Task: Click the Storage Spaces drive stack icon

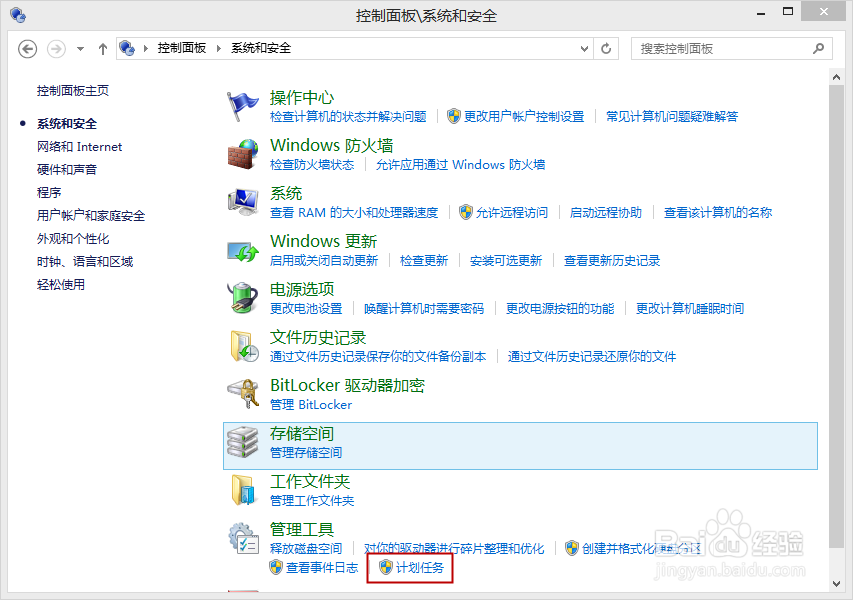Action: coord(242,442)
